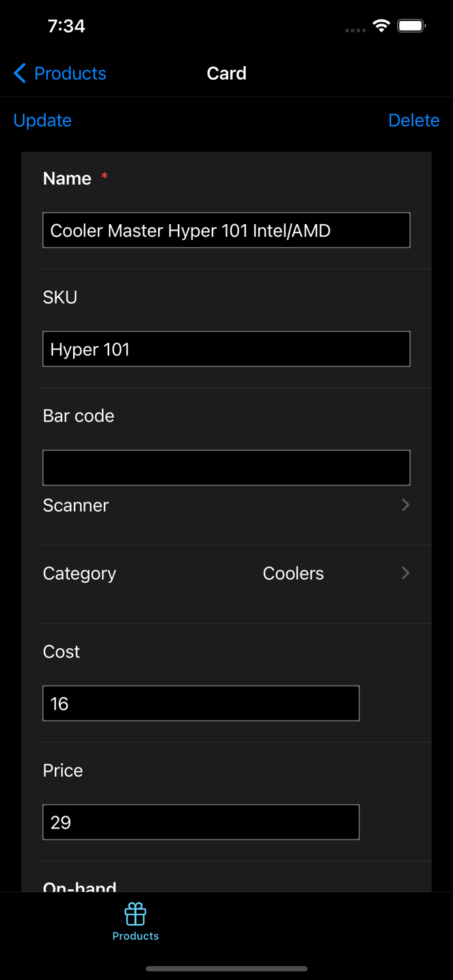The width and height of the screenshot is (453, 980).
Task: Tap the battery indicator in status bar
Action: click(x=411, y=26)
